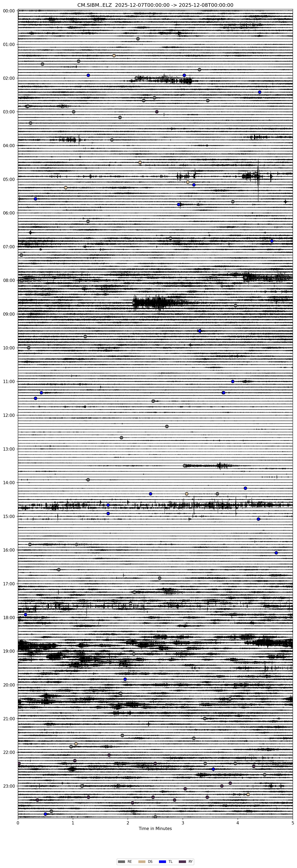297x868 pixels.
Task: Select the purple RY marker on the 03:00 trace
Action: 157,112
